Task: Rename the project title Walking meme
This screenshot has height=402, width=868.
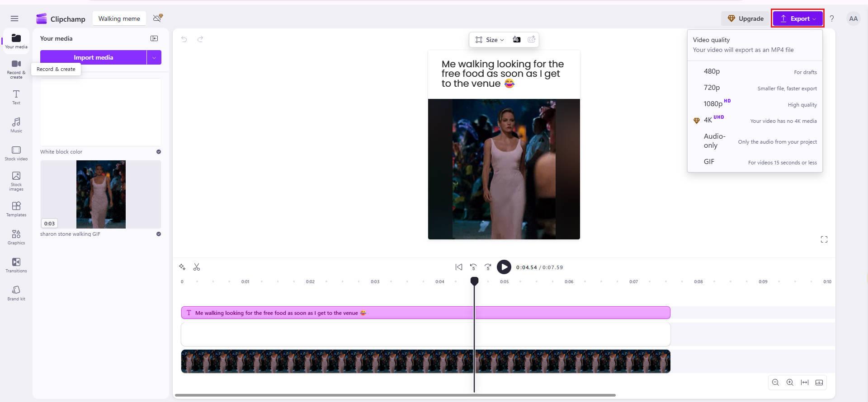Action: click(119, 19)
